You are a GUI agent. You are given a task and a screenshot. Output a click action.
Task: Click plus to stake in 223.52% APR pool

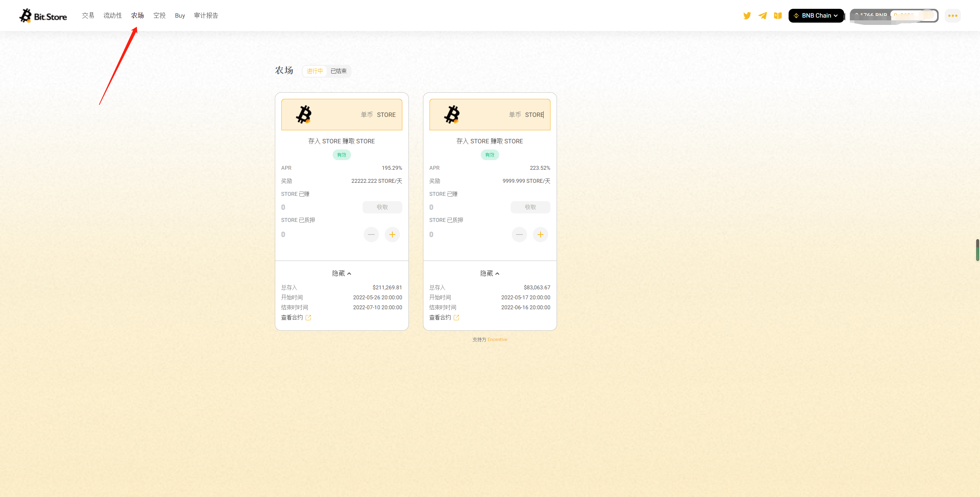tap(541, 235)
